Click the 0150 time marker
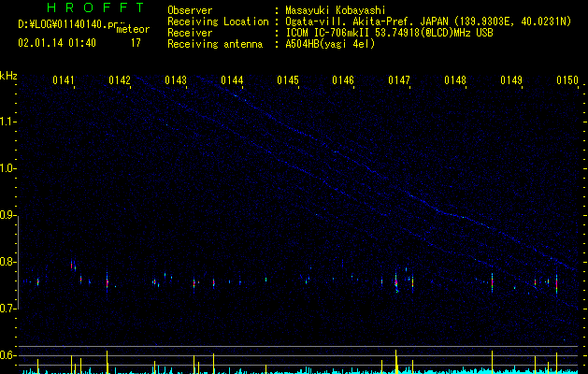This screenshot has width=588, height=374. pyautogui.click(x=567, y=80)
